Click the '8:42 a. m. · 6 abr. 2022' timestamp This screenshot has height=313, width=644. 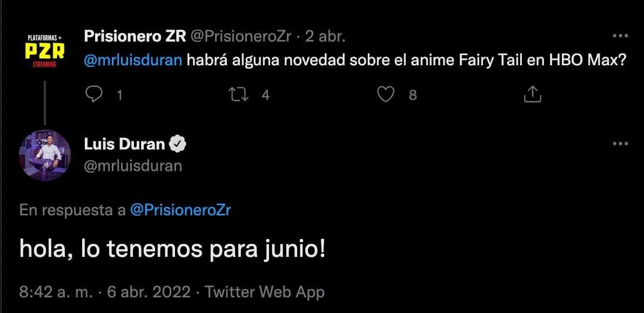click(105, 292)
